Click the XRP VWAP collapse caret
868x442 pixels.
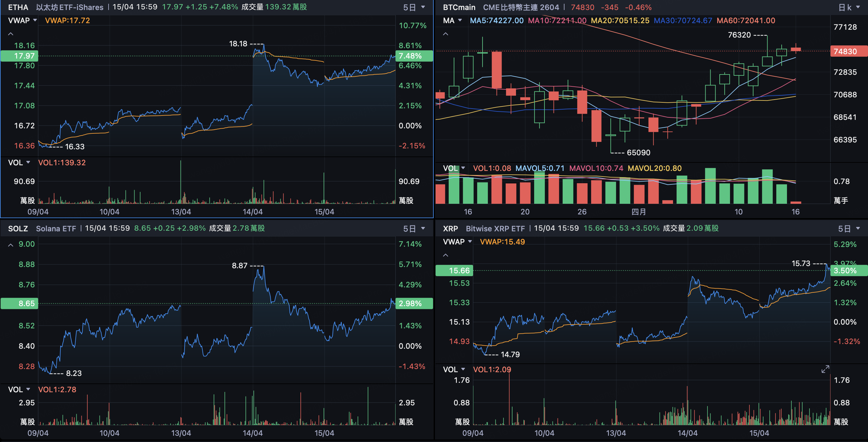[x=446, y=255]
